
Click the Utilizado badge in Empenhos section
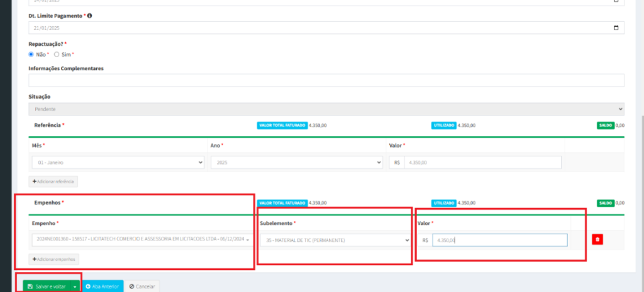click(444, 203)
